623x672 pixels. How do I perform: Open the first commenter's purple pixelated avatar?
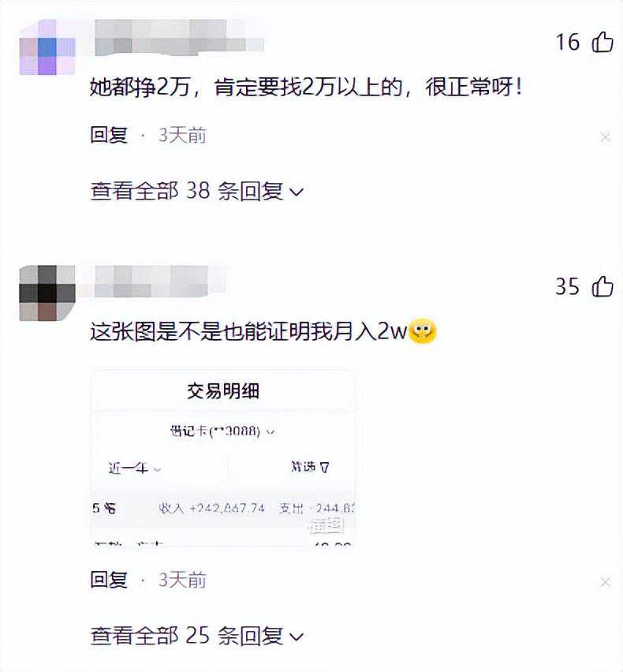point(47,47)
